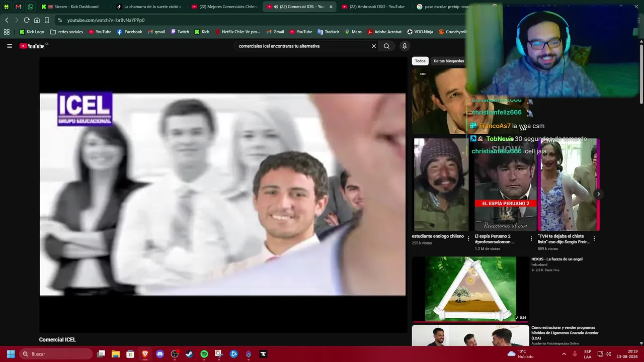Image resolution: width=644 pixels, height=362 pixels.
Task: Open Discord from the taskbar
Action: click(160, 354)
